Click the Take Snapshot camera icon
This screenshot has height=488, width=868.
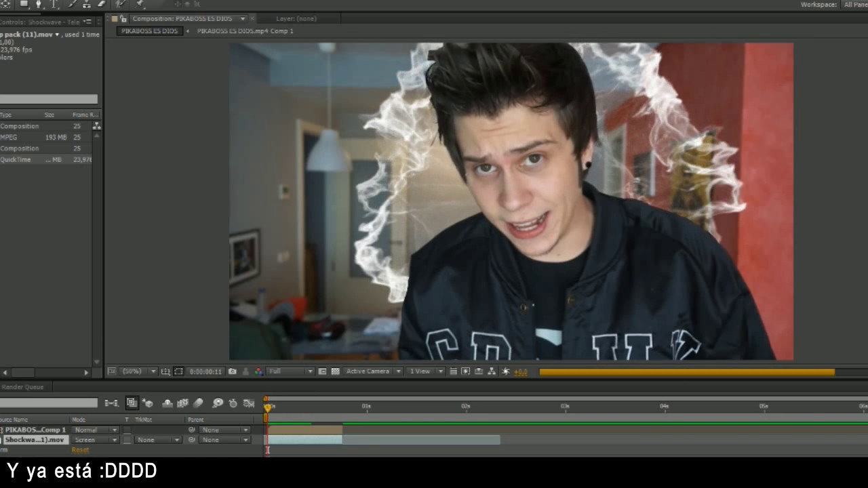coord(233,371)
